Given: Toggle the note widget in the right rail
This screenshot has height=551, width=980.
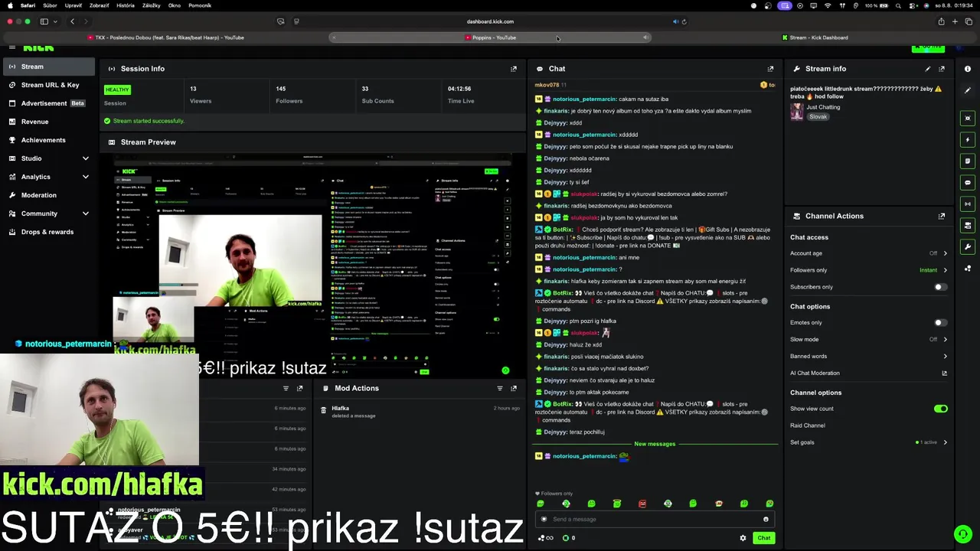Looking at the screenshot, I should (968, 161).
